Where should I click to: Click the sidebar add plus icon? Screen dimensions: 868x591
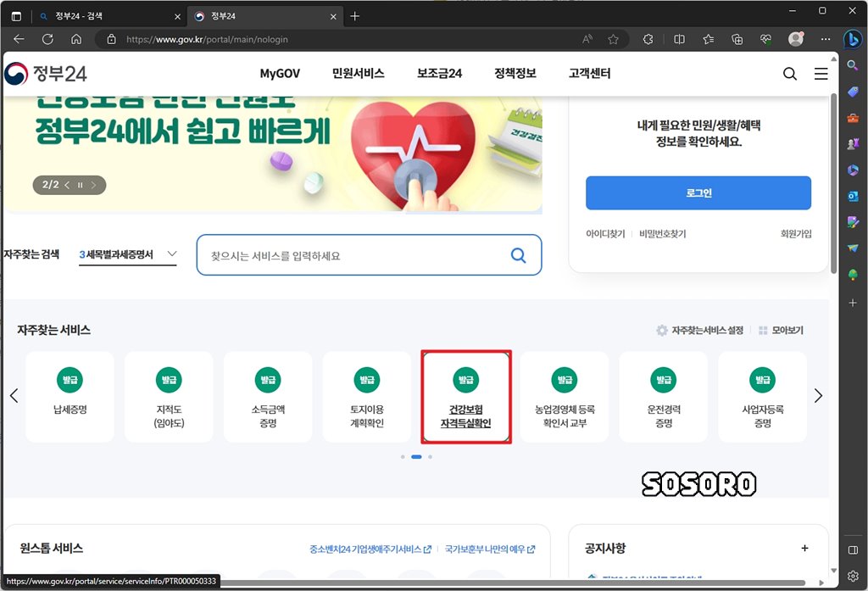[x=853, y=303]
